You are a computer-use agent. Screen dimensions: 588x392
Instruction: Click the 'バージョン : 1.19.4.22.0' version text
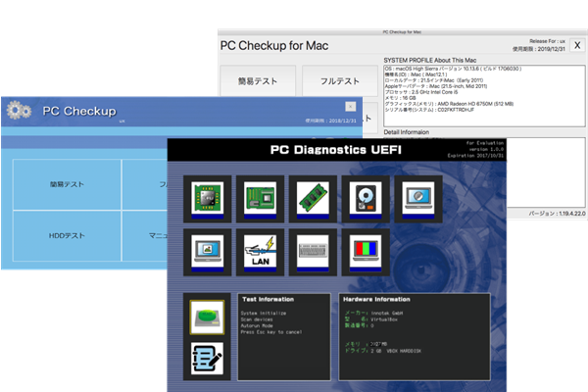[x=557, y=214]
